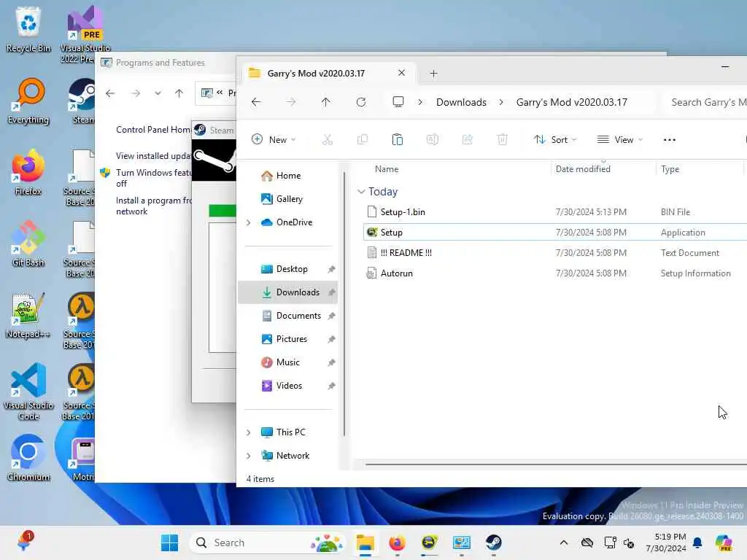The width and height of the screenshot is (747, 560).
Task: Click Control Panel Home link
Action: [153, 130]
